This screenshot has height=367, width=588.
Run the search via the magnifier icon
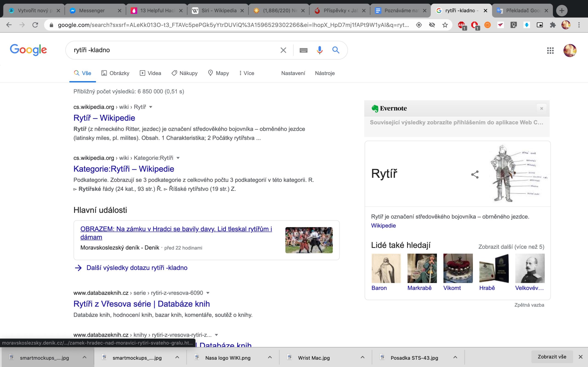point(336,50)
